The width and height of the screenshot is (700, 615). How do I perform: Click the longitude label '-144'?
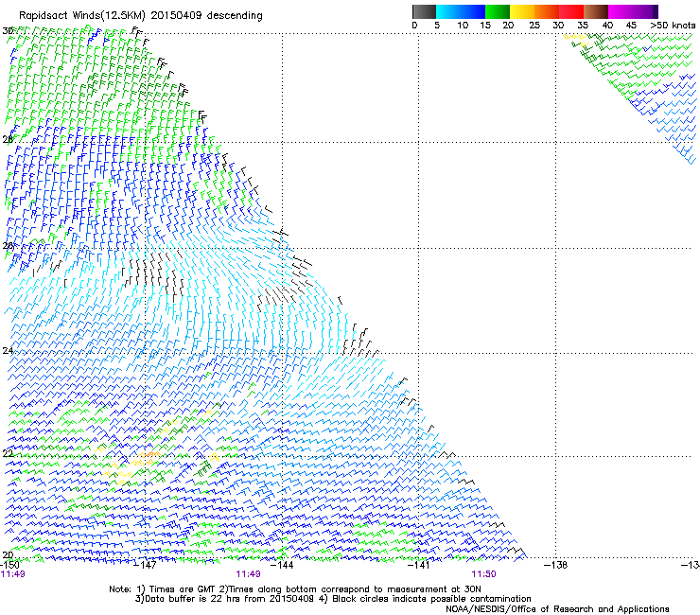point(282,565)
